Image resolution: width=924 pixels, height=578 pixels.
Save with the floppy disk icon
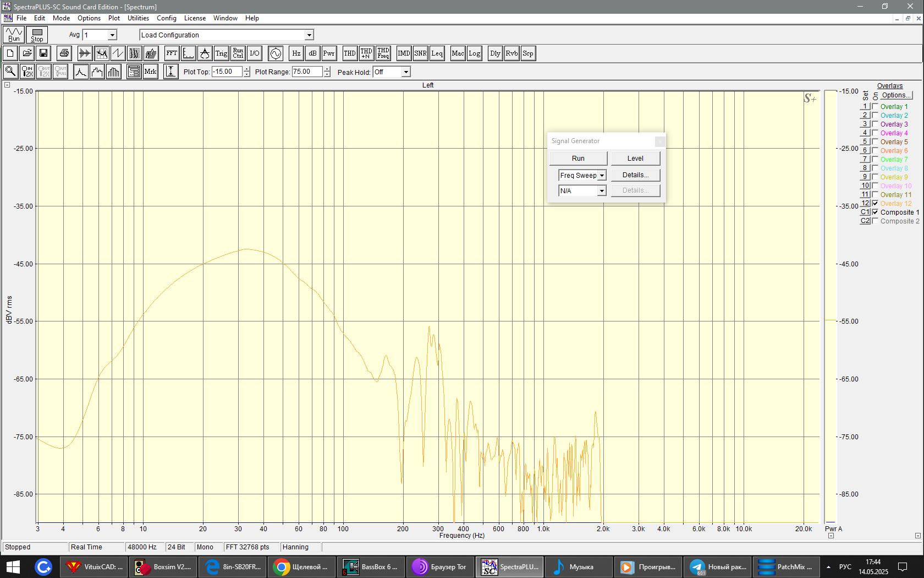(x=43, y=53)
